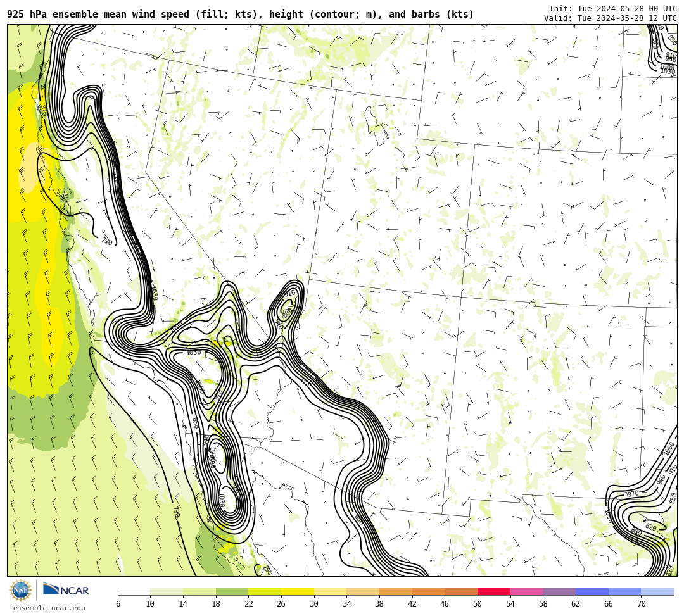The image size is (684, 616).
Task: Pick the white 6–10 kts colorbar segment
Action: pyautogui.click(x=134, y=591)
